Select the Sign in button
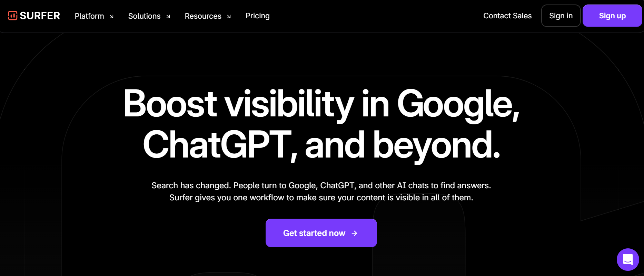This screenshot has width=644, height=276. click(561, 16)
